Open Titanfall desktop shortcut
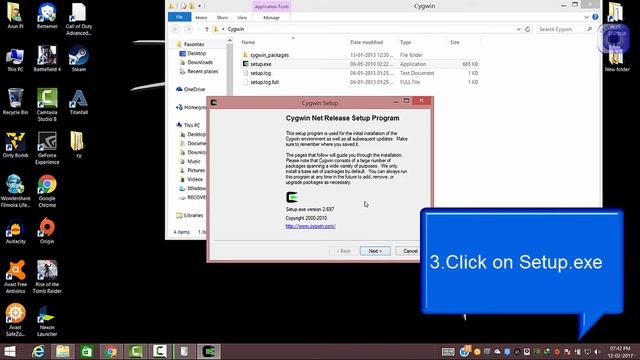The width and height of the screenshot is (640, 360). (78, 102)
